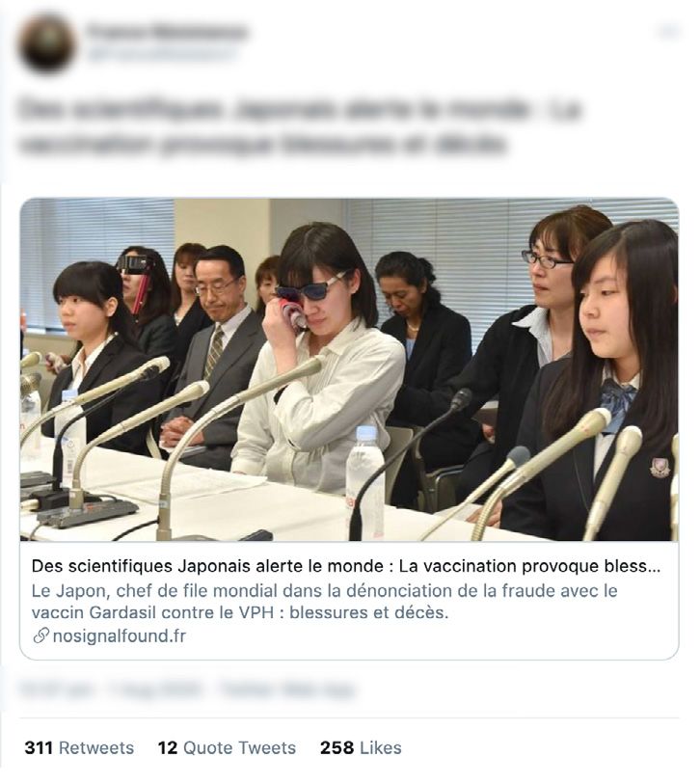Click the blurred tweet timestamp
Viewport: 700px width, 784px height.
pos(56,690)
